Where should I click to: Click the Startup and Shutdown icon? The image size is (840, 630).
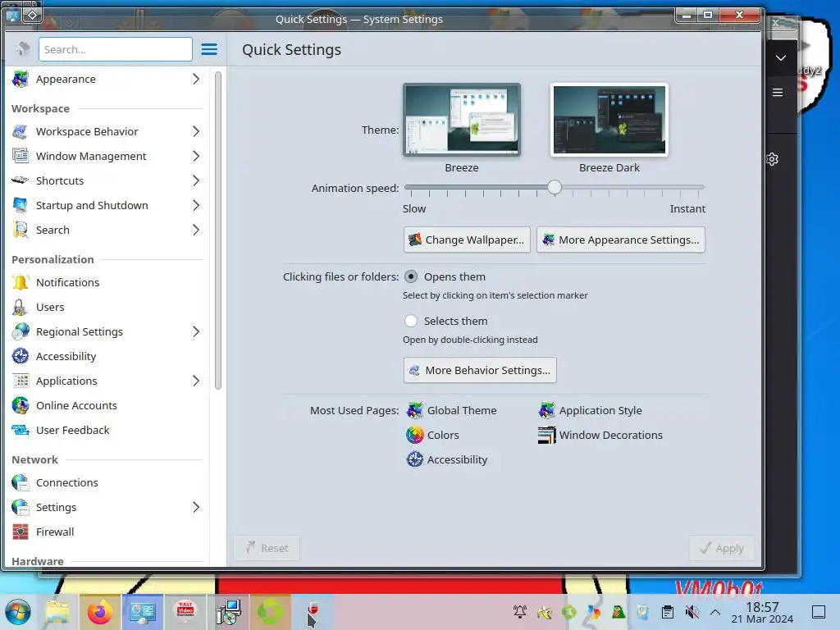click(21, 206)
